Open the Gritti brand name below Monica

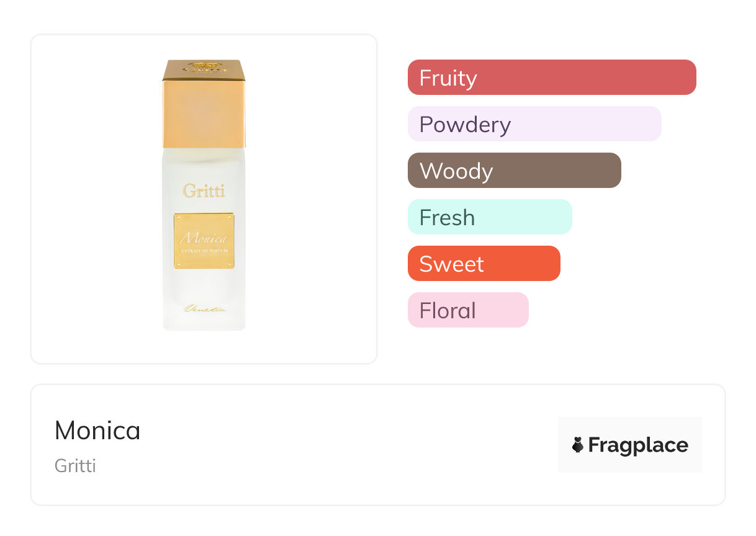(75, 465)
